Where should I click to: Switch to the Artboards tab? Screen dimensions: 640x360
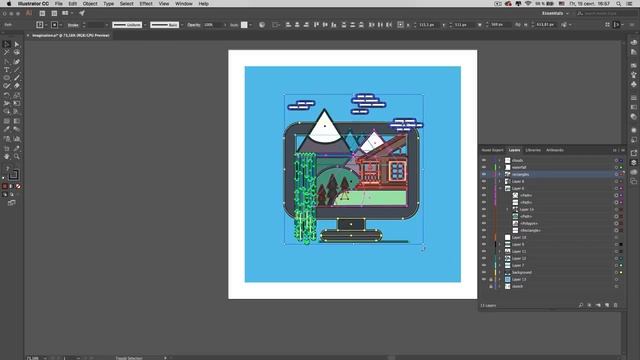point(555,150)
